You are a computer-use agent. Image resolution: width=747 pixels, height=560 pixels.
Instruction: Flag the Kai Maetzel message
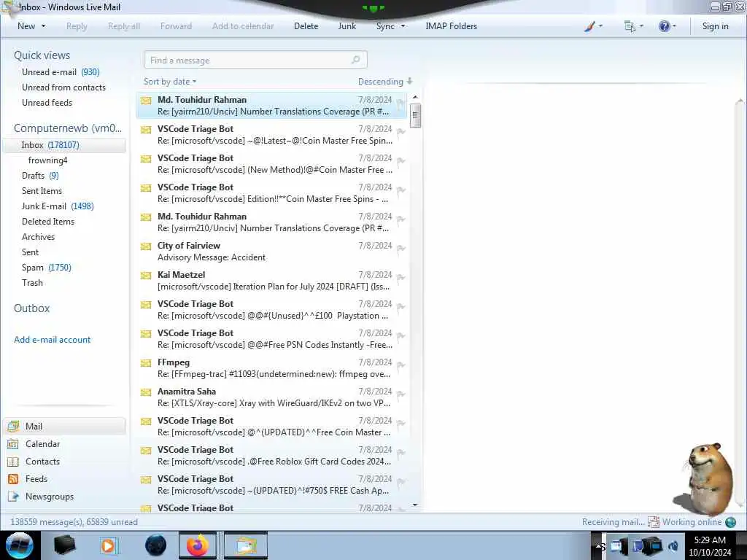400,277
